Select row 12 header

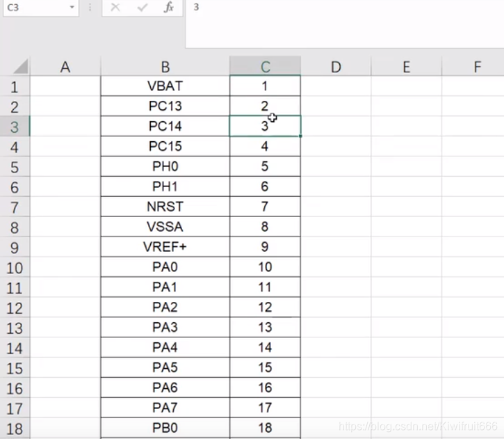pyautogui.click(x=15, y=308)
